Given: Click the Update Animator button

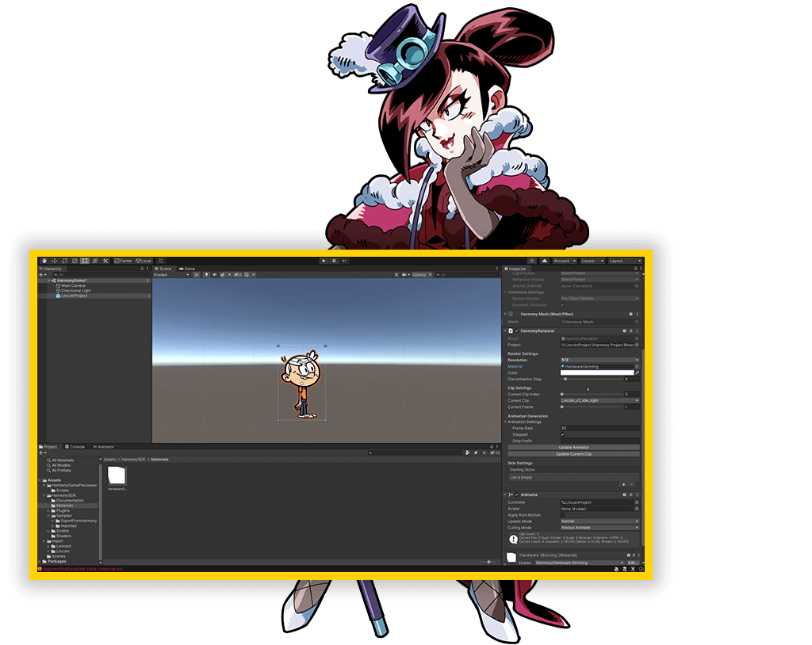Looking at the screenshot, I should click(574, 447).
